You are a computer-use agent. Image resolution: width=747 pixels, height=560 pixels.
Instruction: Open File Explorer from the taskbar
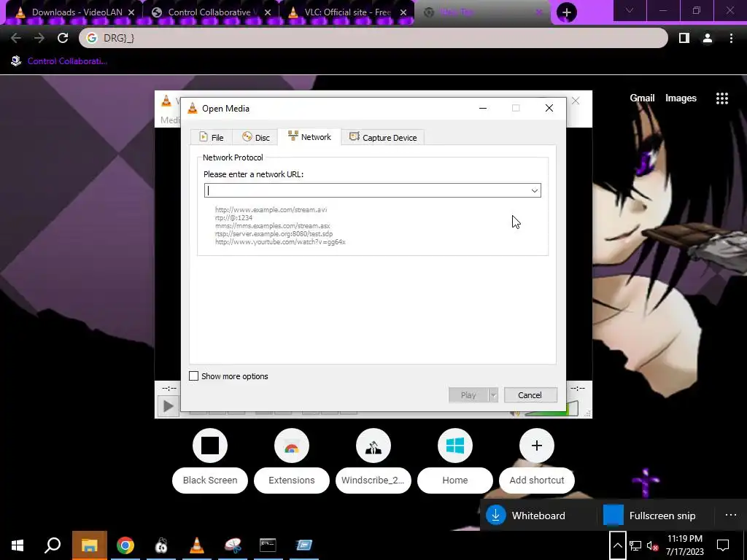click(x=90, y=545)
